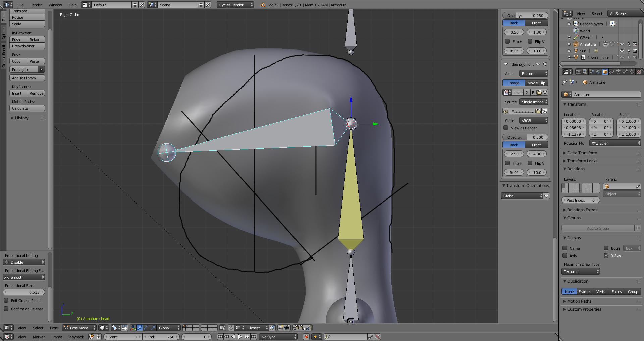Enable the rotate manipulator icon

tap(146, 328)
